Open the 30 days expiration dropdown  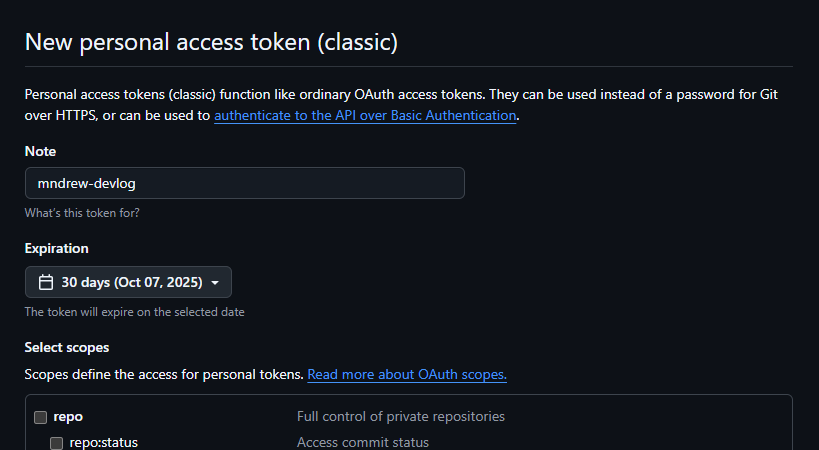coord(128,283)
